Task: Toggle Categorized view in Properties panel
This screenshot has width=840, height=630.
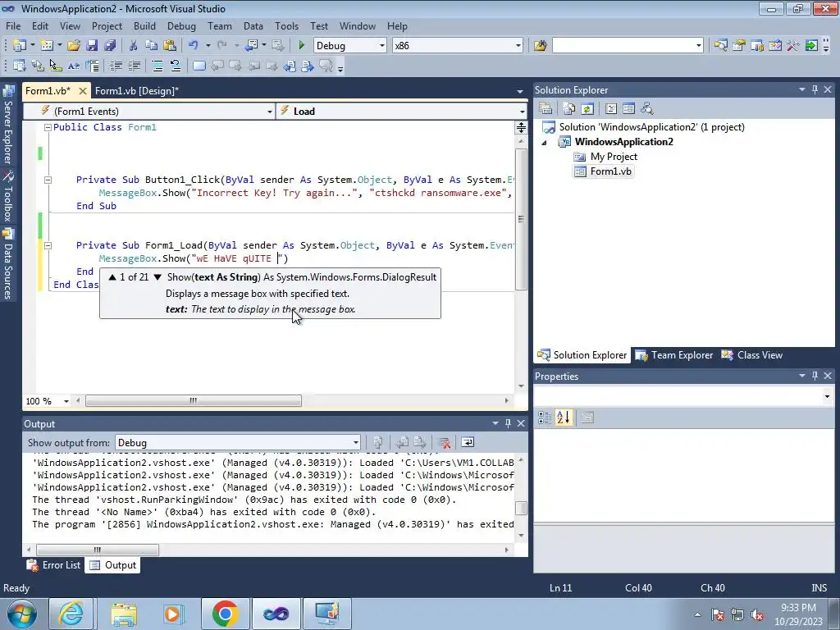Action: tap(545, 418)
